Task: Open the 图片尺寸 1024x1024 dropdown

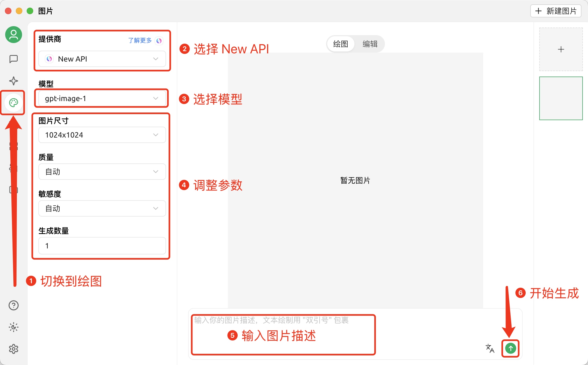Action: click(x=102, y=135)
